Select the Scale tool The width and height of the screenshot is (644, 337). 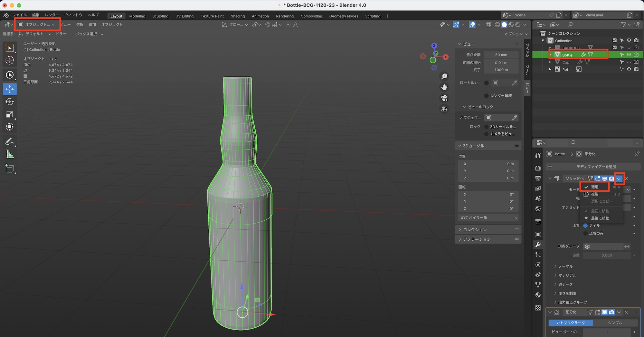click(x=10, y=114)
